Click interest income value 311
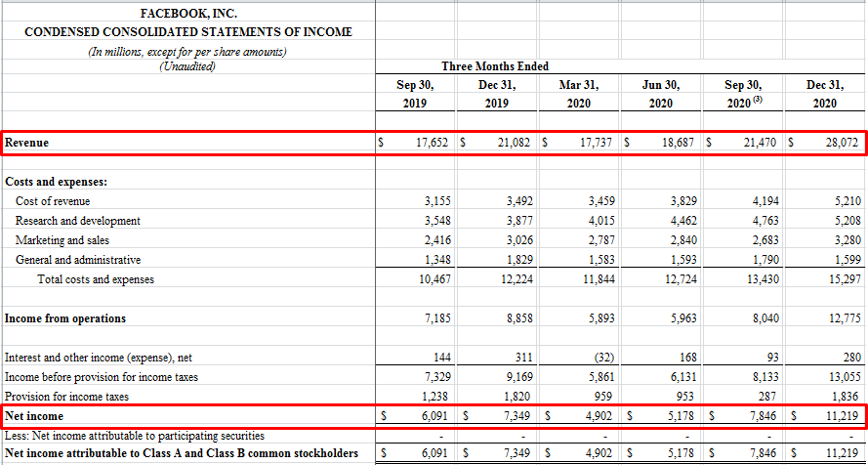This screenshot has height=465, width=868. (x=523, y=358)
